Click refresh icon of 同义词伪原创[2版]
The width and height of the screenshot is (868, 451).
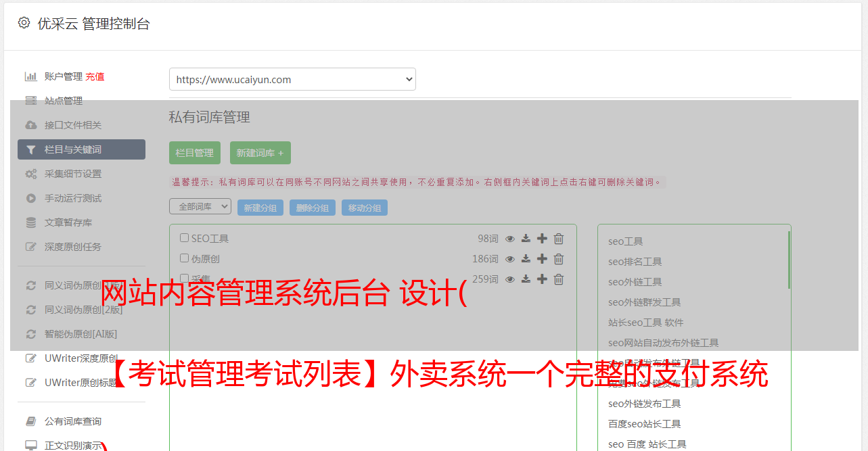click(30, 310)
